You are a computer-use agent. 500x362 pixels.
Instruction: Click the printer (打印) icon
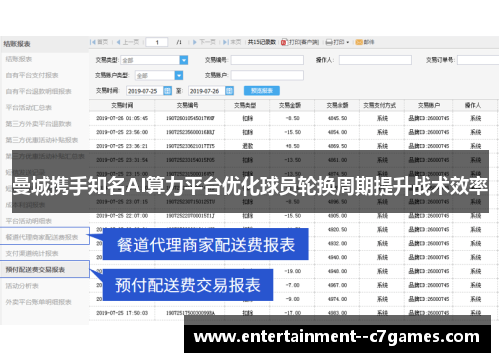tap(329, 42)
